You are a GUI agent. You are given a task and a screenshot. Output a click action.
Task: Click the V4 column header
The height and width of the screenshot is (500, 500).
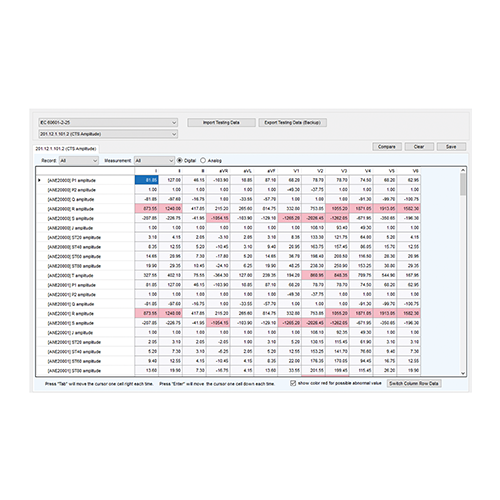point(361,171)
